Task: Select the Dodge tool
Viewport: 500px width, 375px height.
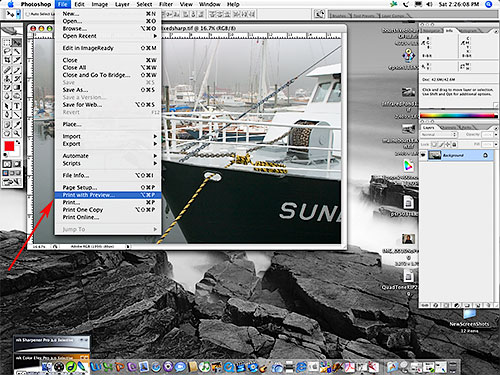Action: pyautogui.click(x=17, y=96)
